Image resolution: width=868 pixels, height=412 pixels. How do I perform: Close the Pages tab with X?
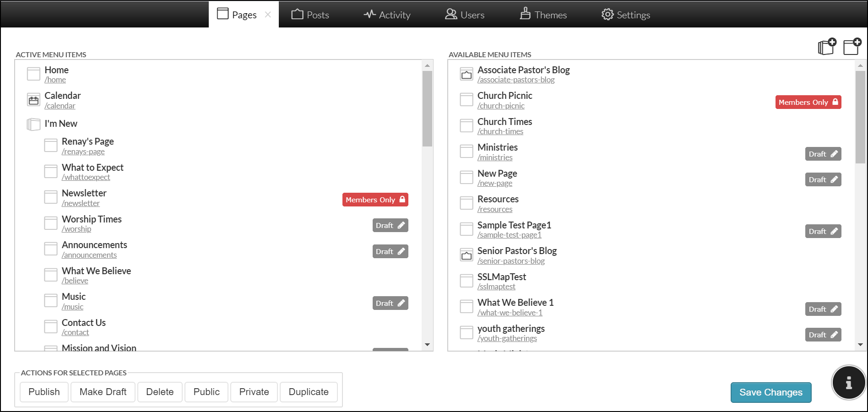tap(268, 15)
